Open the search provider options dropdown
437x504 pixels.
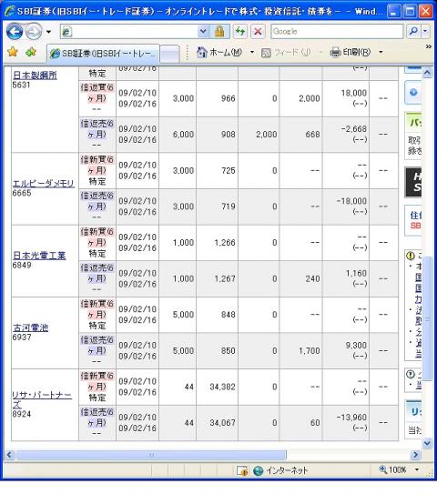point(425,31)
